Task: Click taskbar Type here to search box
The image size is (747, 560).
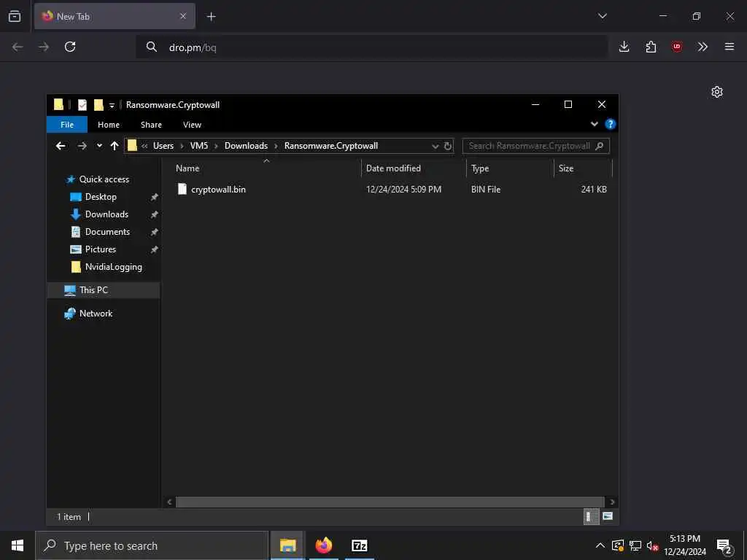Action: point(152,545)
